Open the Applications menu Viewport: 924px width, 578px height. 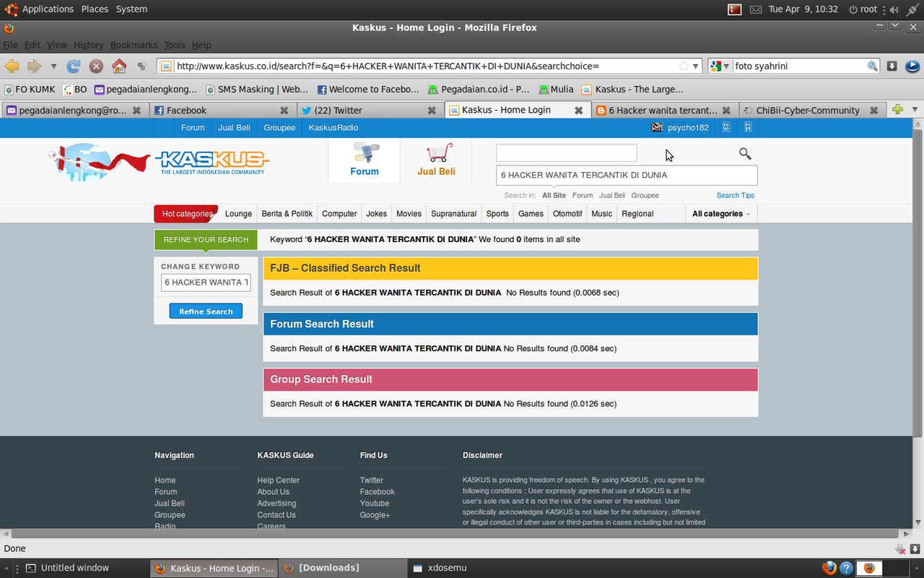(x=48, y=9)
